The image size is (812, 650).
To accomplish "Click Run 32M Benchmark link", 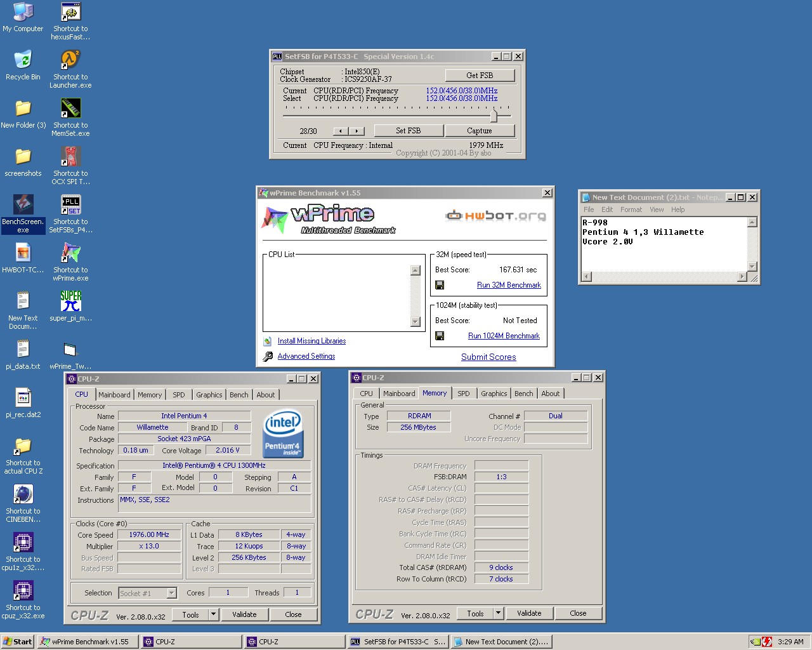I will click(x=509, y=285).
